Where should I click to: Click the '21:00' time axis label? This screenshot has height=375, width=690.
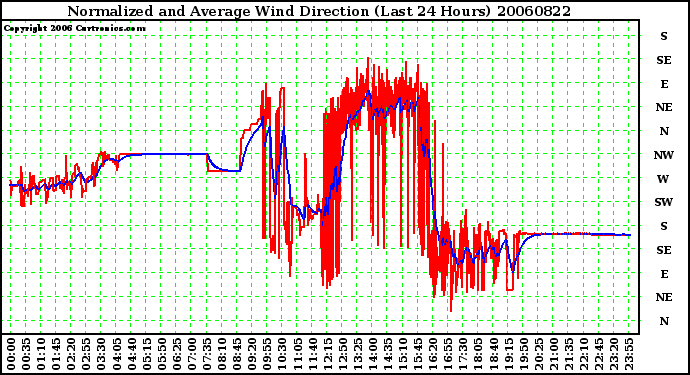click(x=553, y=354)
